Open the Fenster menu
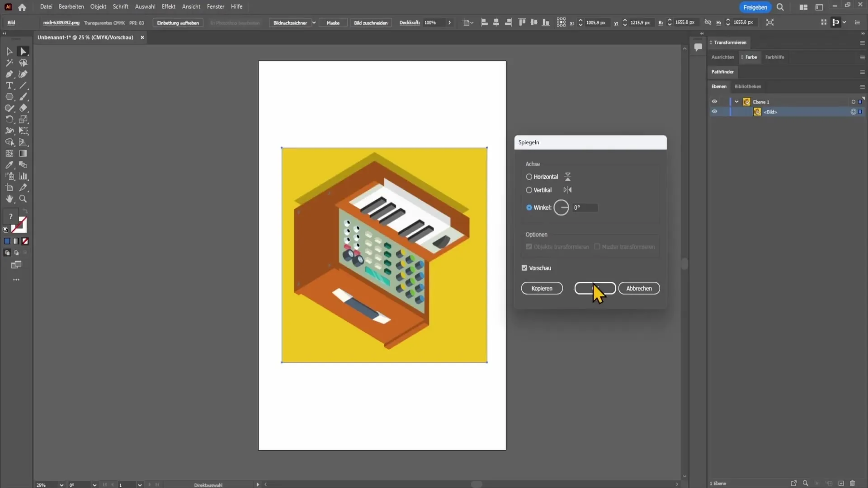This screenshot has width=868, height=488. coord(216,7)
